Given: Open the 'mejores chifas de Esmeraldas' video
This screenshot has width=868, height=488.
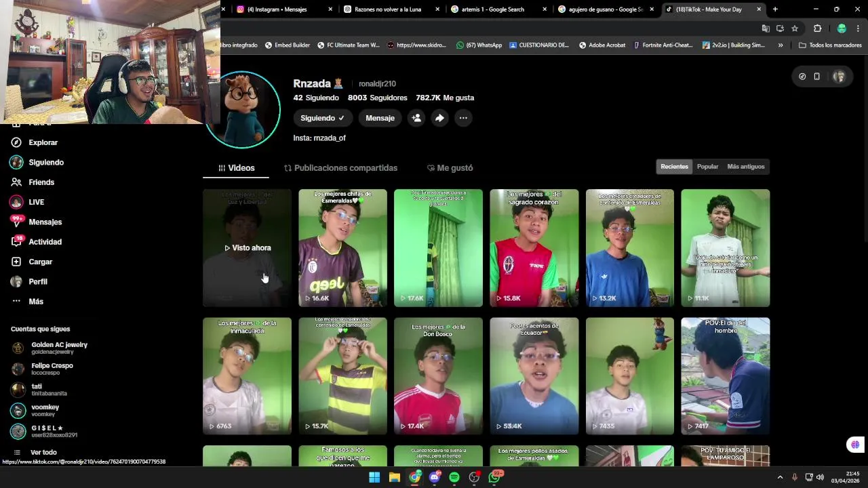Looking at the screenshot, I should click(342, 248).
